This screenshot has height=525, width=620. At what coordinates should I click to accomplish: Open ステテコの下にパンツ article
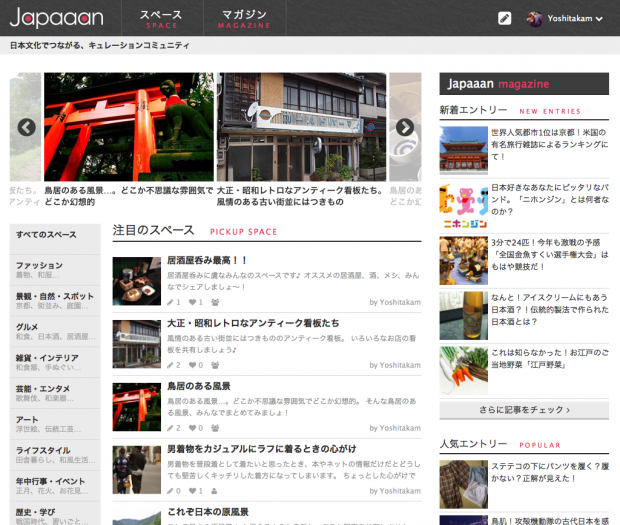(x=550, y=472)
